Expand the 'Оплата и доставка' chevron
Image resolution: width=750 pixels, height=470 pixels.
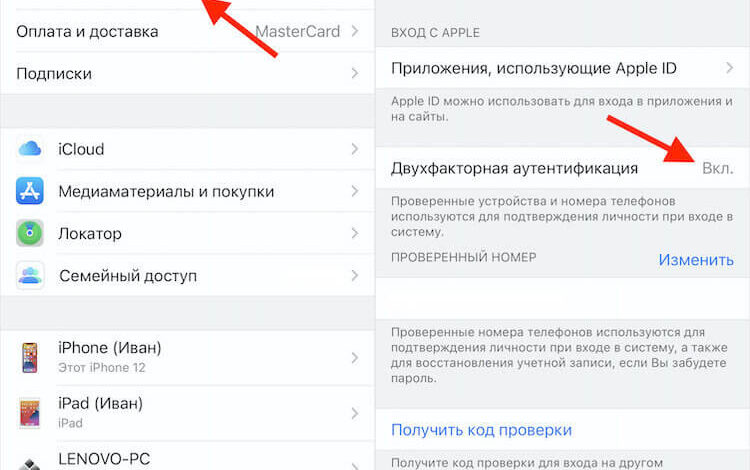tap(354, 32)
